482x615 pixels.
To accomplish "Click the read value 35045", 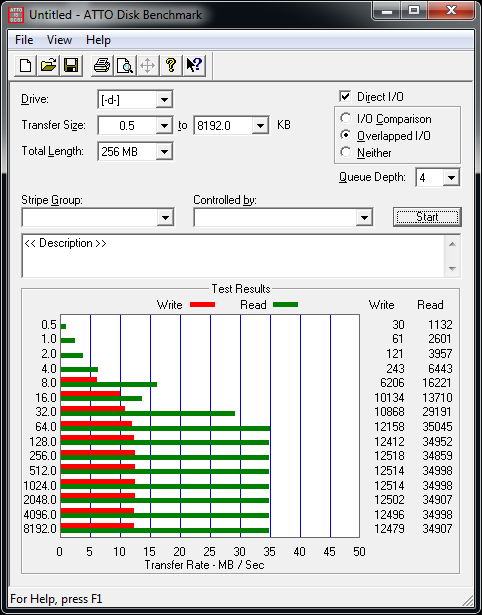I will tap(437, 427).
